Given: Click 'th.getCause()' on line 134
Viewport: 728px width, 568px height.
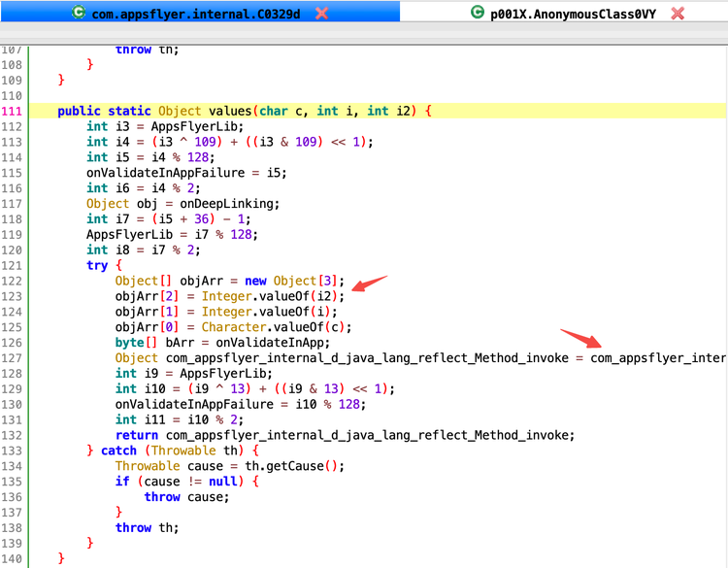Looking at the screenshot, I should pos(291,466).
